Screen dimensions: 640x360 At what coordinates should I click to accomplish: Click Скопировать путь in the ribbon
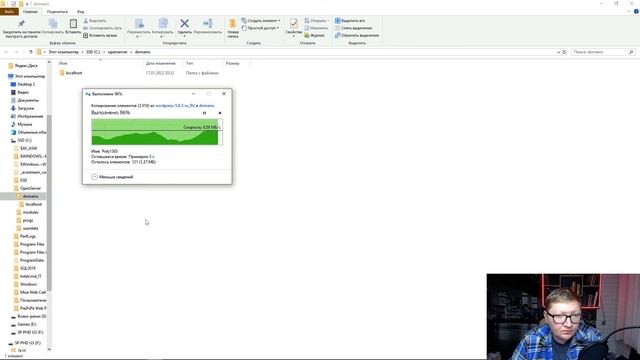pos(102,28)
